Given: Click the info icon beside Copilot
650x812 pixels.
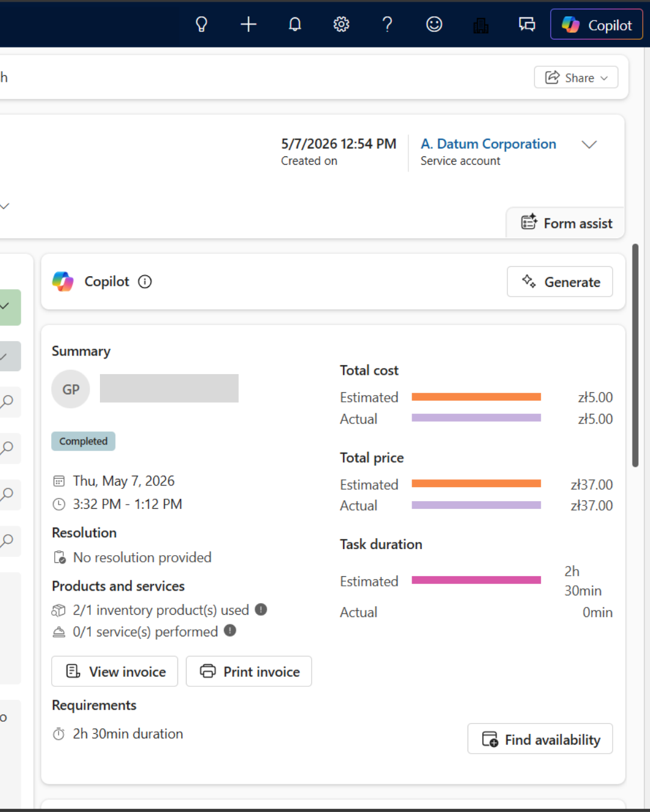Looking at the screenshot, I should click(x=145, y=281).
